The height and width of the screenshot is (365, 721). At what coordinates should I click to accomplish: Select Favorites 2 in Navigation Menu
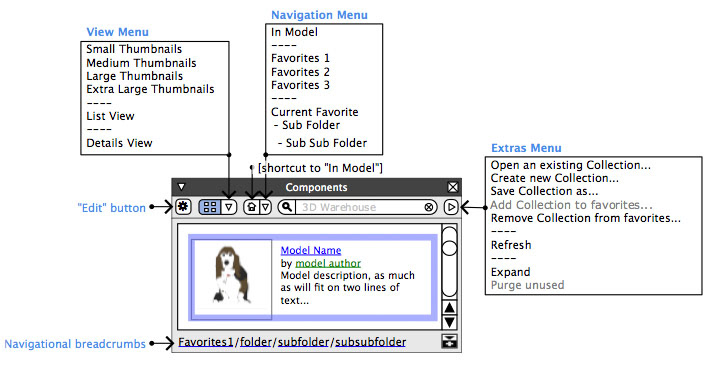pos(300,72)
